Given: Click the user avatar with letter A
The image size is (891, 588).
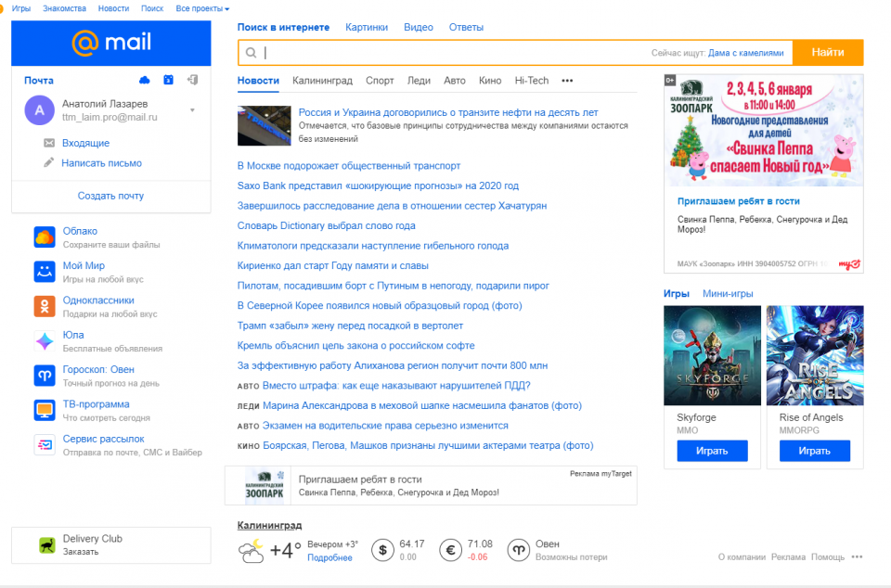Looking at the screenshot, I should pyautogui.click(x=39, y=110).
